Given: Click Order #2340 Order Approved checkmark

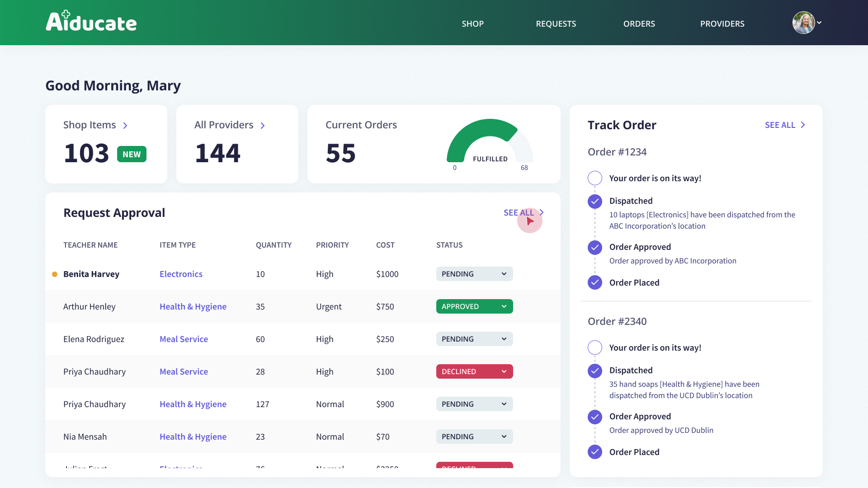Looking at the screenshot, I should coord(595,417).
